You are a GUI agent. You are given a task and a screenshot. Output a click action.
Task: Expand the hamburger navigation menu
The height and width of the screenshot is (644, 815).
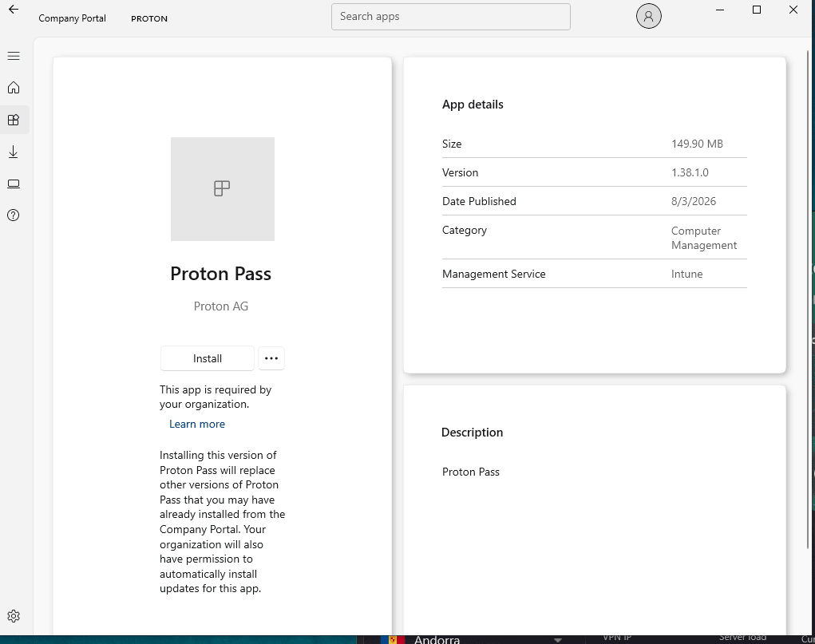pos(14,56)
